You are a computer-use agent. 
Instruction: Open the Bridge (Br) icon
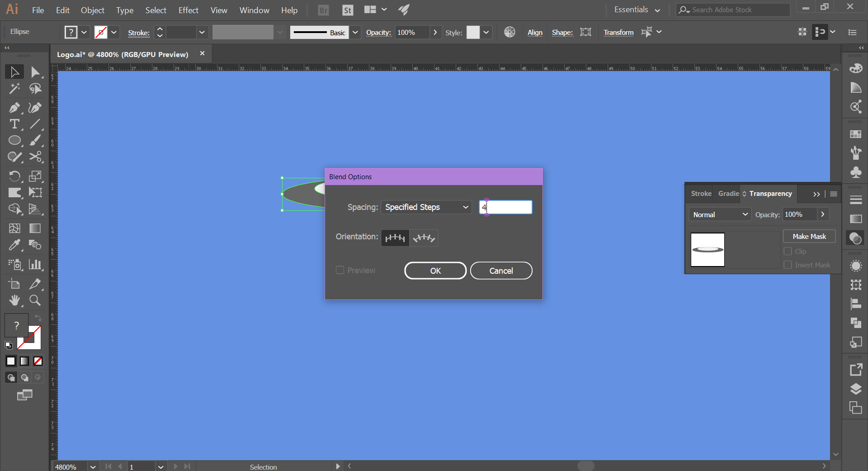(323, 10)
